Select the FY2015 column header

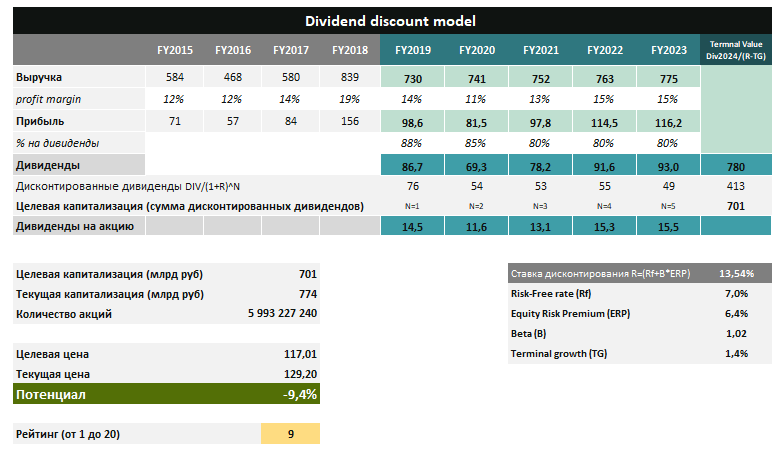175,49
